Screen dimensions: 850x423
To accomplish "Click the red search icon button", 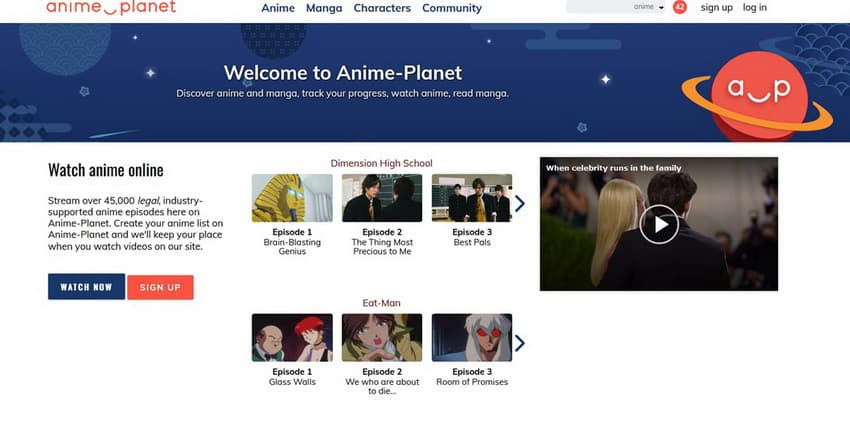I will [679, 7].
